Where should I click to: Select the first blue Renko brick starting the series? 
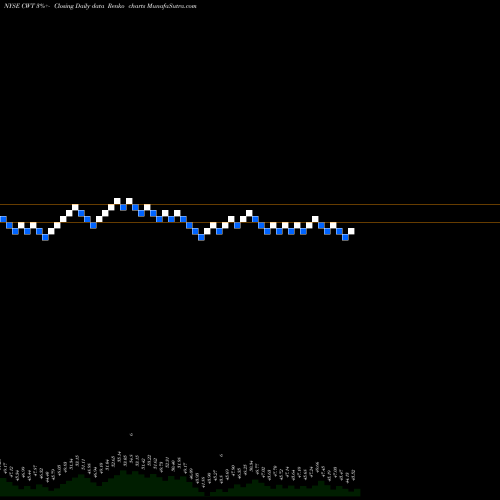click(3, 219)
